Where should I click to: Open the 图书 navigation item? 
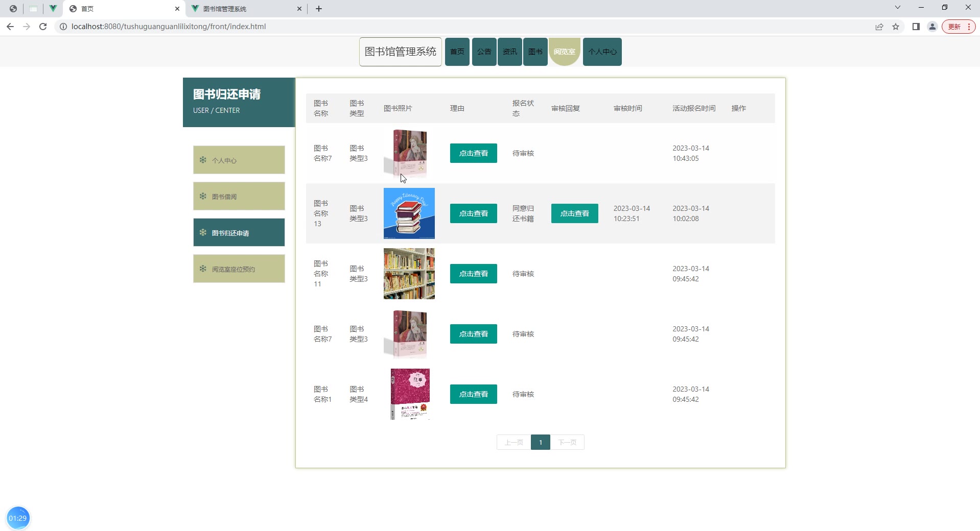pyautogui.click(x=535, y=52)
